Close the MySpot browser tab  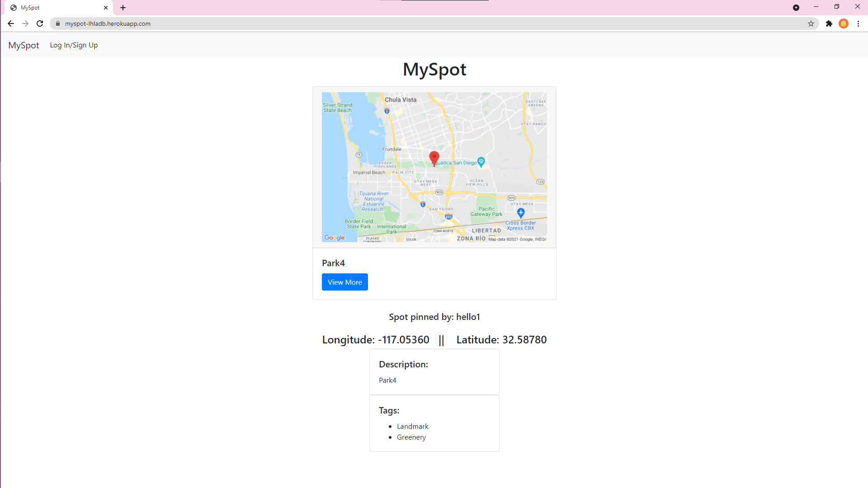tap(106, 8)
